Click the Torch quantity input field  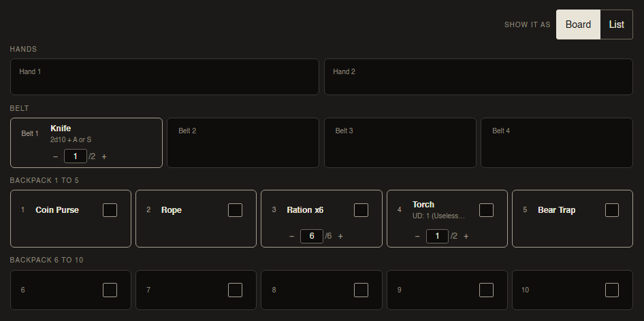437,236
